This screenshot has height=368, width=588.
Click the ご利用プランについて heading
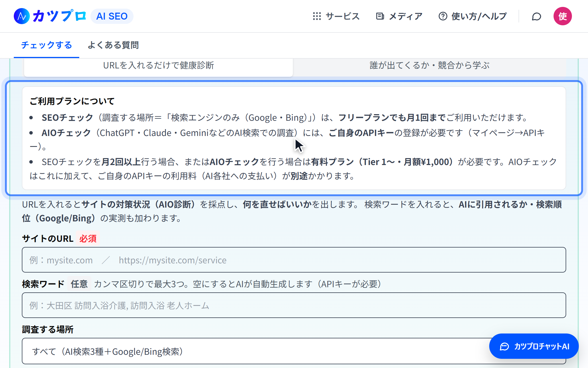tap(72, 101)
